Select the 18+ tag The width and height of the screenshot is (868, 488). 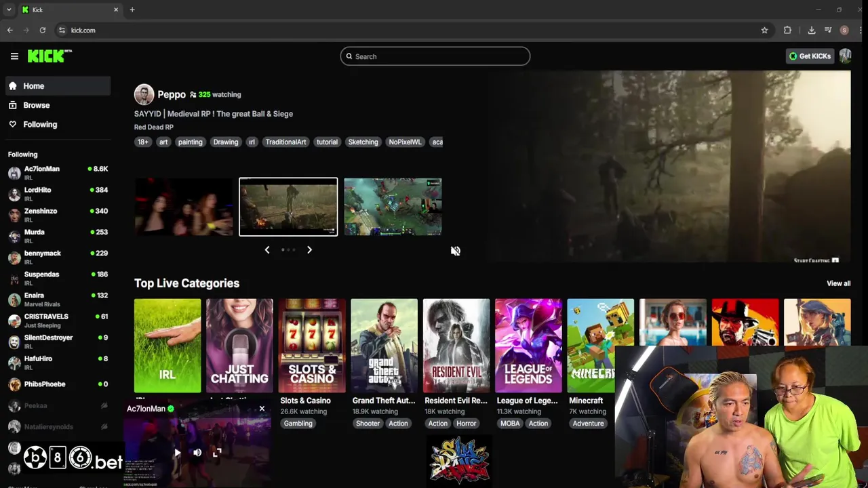click(x=142, y=142)
